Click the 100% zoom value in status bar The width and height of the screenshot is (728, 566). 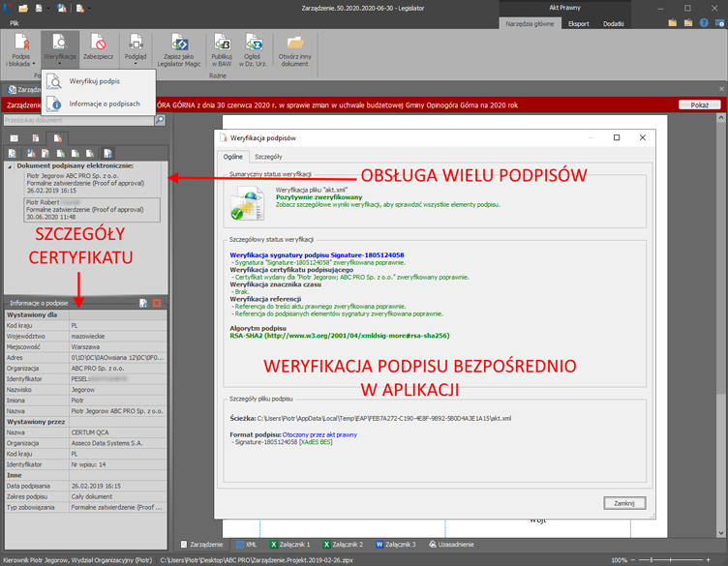point(619,560)
